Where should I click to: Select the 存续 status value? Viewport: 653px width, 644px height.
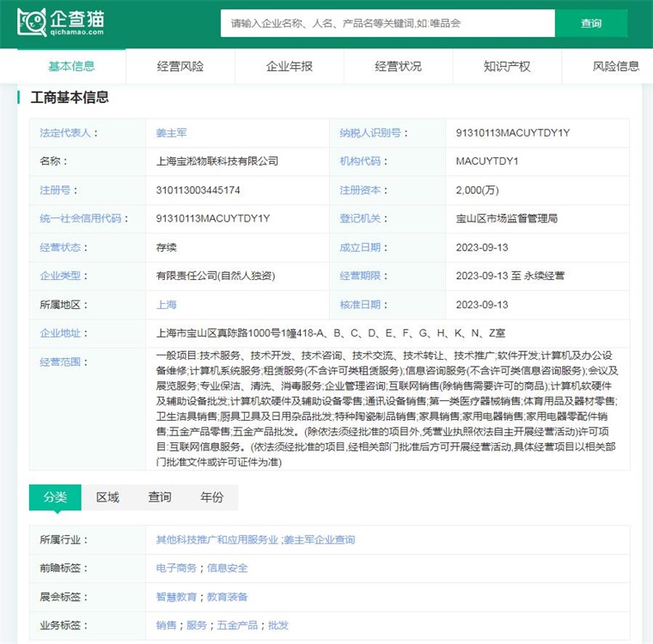166,247
